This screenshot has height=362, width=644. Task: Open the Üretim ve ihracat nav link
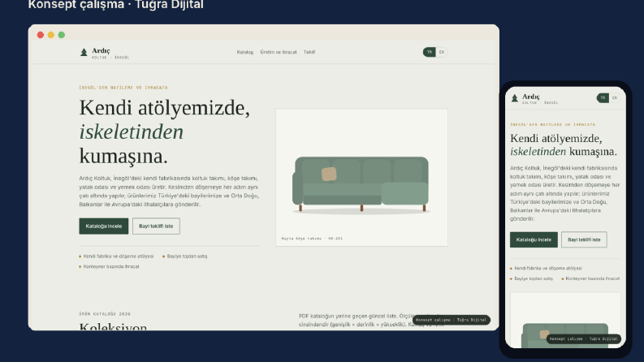pyautogui.click(x=279, y=52)
